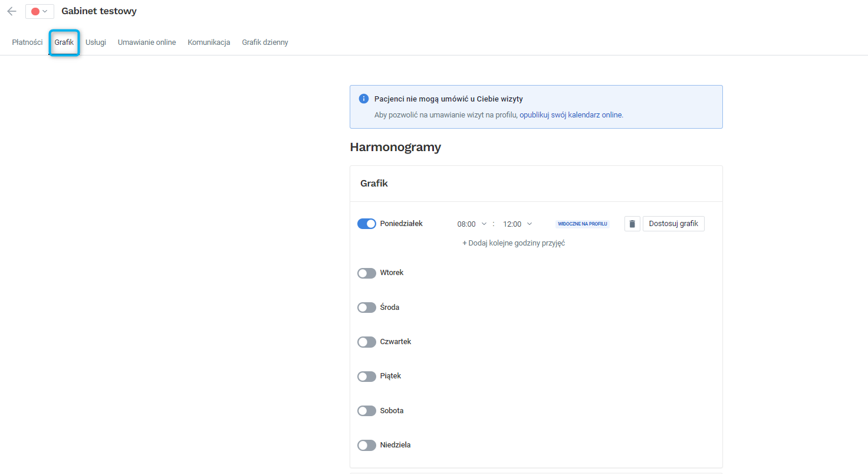
Task: Enable the Środa schedule toggle
Action: pyautogui.click(x=366, y=307)
